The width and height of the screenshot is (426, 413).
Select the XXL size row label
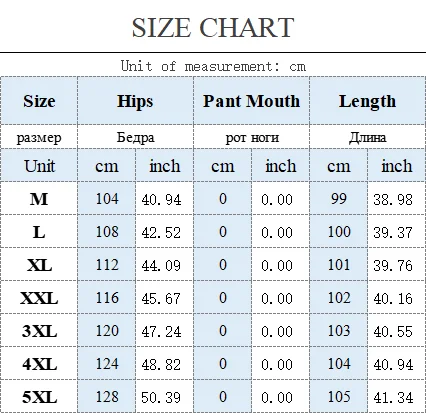(39, 298)
